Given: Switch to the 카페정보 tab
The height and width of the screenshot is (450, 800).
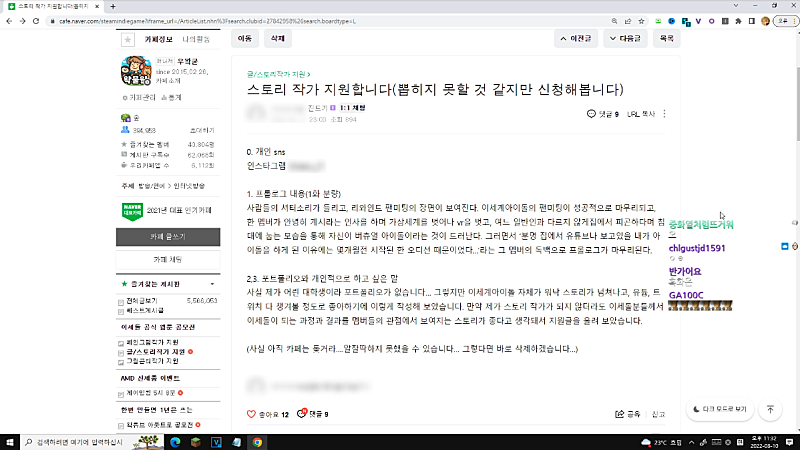Looking at the screenshot, I should 158,39.
